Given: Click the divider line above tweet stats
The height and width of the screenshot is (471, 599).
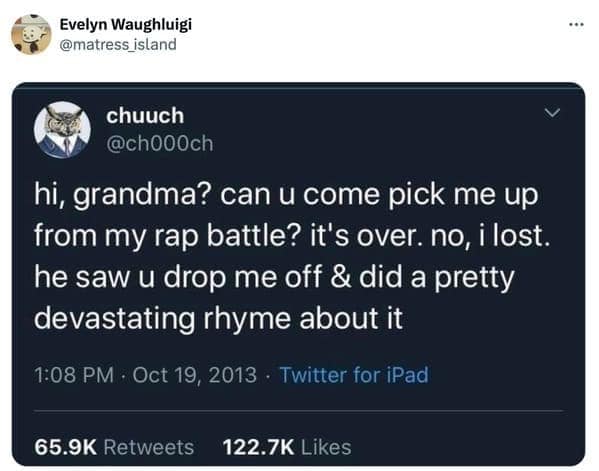Looking at the screenshot, I should tap(298, 411).
